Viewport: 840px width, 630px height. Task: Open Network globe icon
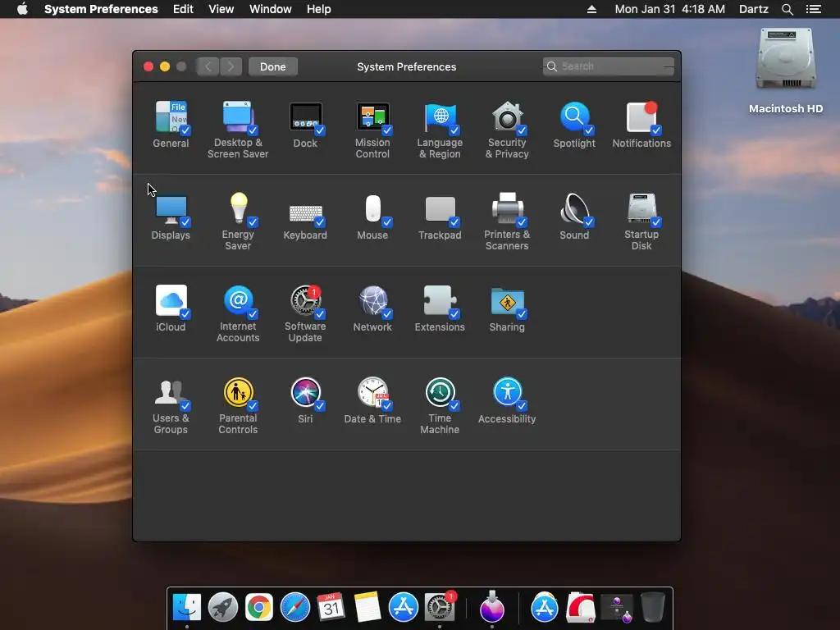tap(372, 300)
